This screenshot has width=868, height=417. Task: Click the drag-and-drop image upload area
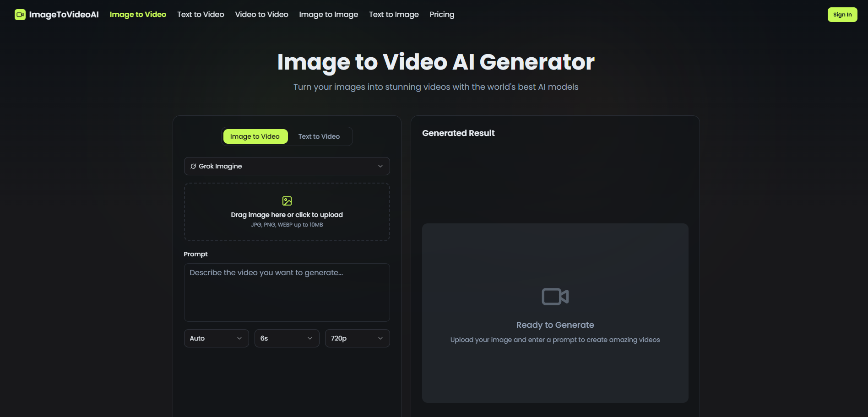287,211
